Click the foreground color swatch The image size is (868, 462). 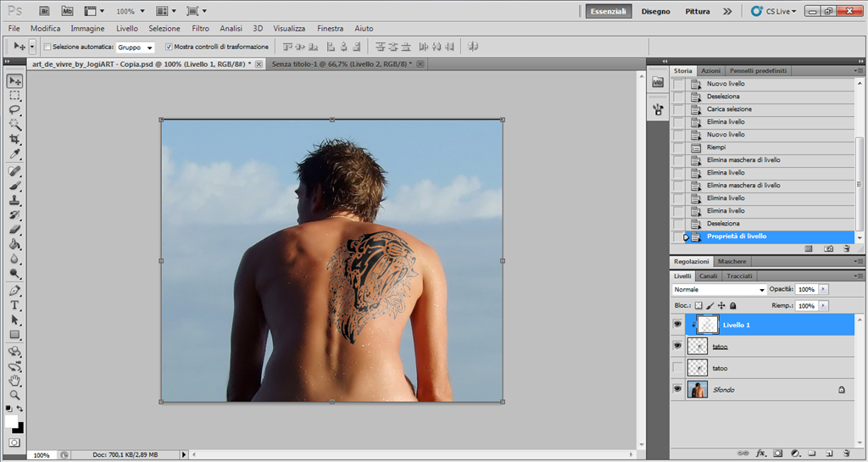coord(11,421)
